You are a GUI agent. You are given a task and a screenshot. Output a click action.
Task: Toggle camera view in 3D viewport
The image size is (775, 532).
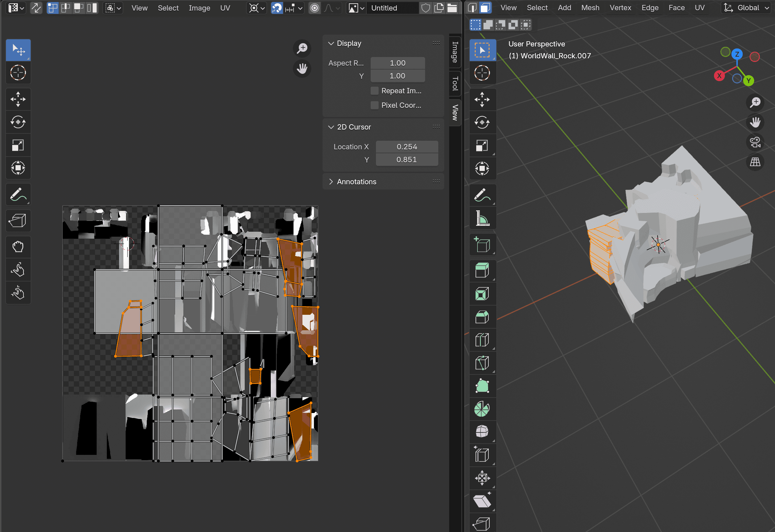point(755,142)
